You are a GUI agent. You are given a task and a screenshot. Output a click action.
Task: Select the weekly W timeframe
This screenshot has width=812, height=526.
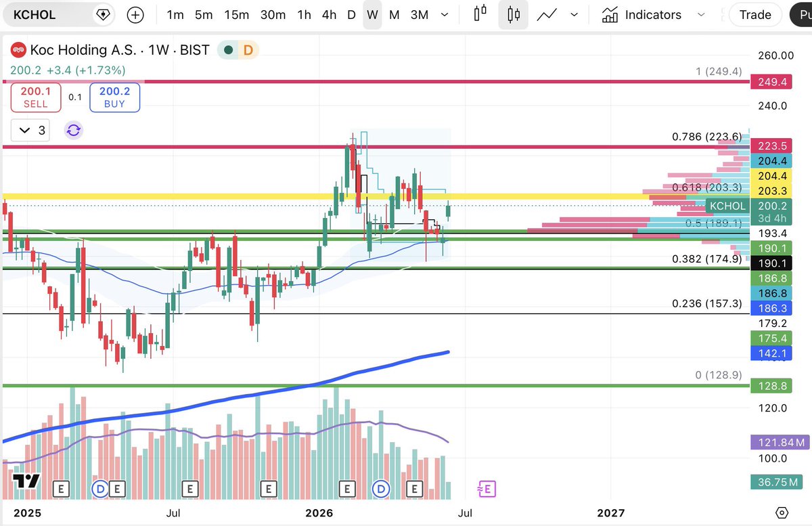(x=372, y=15)
